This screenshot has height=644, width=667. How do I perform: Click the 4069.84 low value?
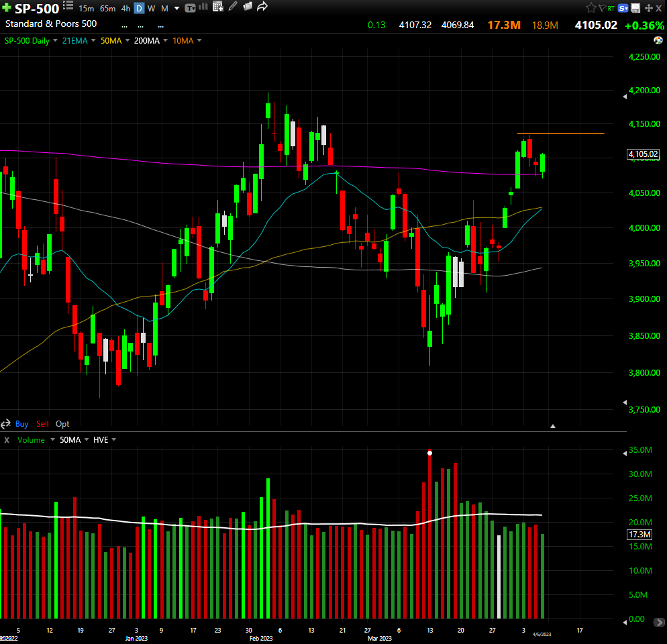tap(457, 25)
